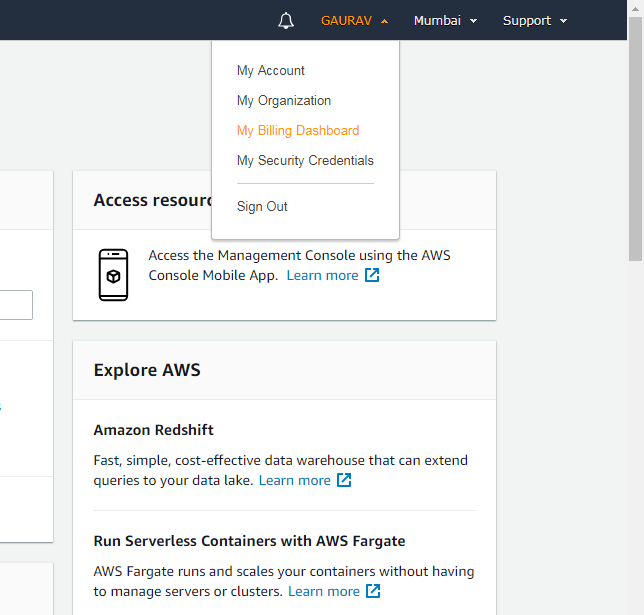Open external link icon beside Fargate Learn more
644x615 pixels.
tap(373, 591)
